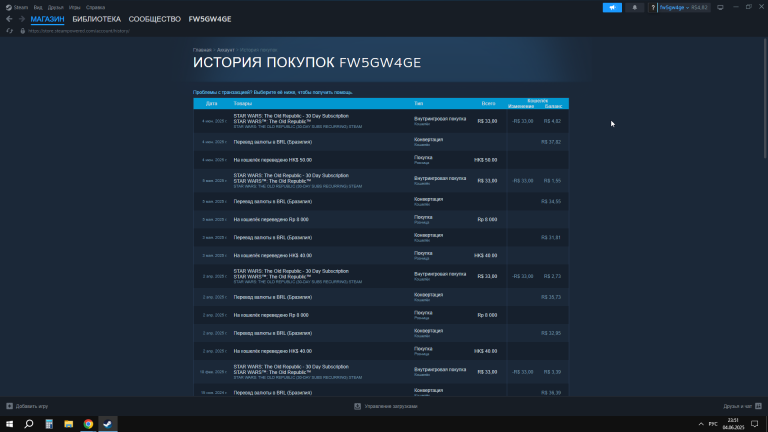Reload the page with the refresh icon
768x432 pixels.
coord(9,31)
